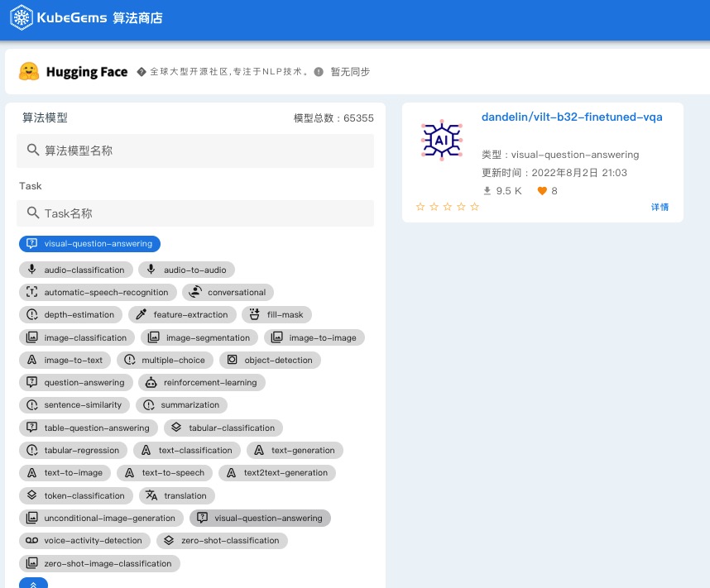This screenshot has width=710, height=588.
Task: Select the zero-shot-image-classification tag
Action: pos(99,563)
